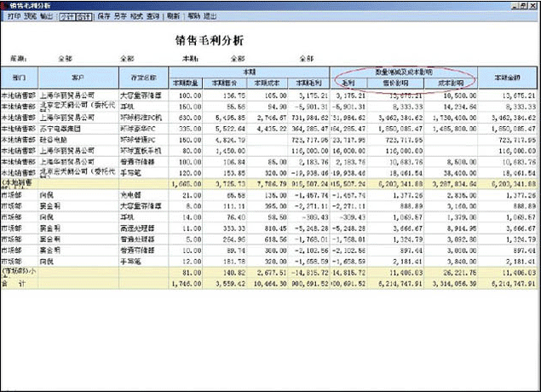Image resolution: width=541 pixels, height=392 pixels.
Task: Click the subtotal quantity 1,665.00
Action: coord(186,184)
